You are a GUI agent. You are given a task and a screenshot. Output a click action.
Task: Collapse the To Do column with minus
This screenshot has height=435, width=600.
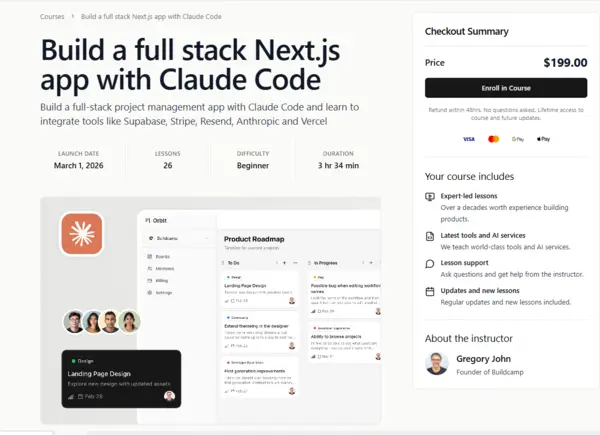click(296, 263)
